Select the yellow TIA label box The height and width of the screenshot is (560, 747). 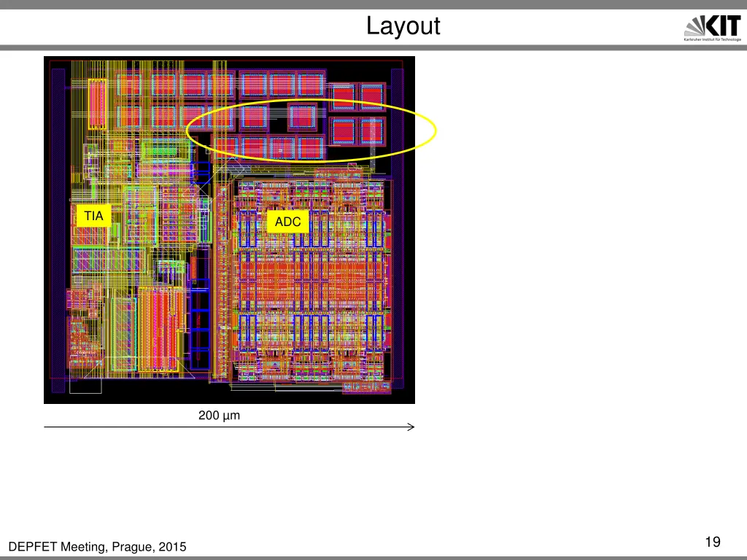(x=93, y=217)
